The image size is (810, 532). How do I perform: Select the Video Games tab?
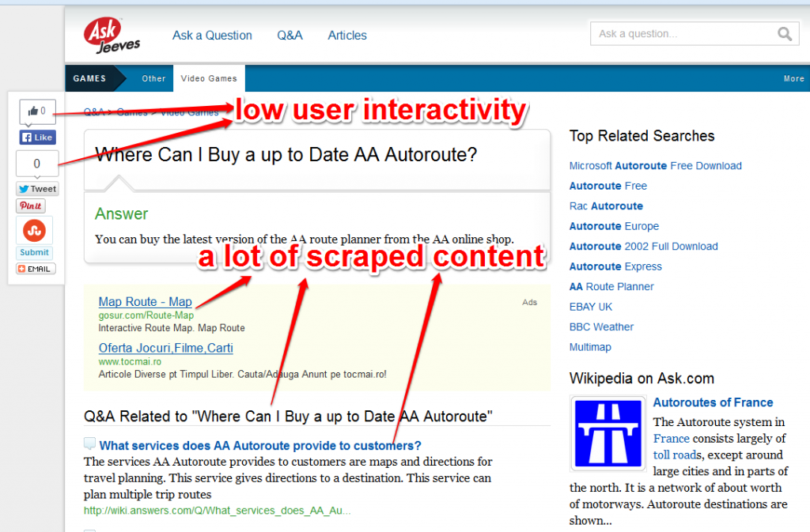209,78
